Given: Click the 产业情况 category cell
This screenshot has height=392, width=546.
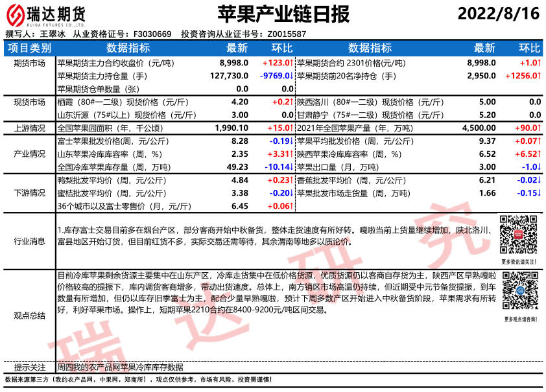Looking at the screenshot, I should pyautogui.click(x=29, y=154).
